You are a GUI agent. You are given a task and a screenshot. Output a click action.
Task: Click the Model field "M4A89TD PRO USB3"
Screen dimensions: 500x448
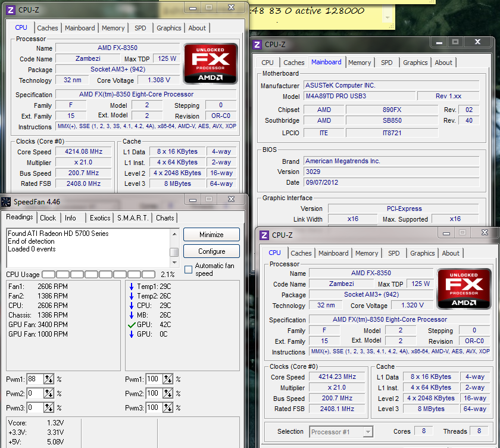pos(360,96)
